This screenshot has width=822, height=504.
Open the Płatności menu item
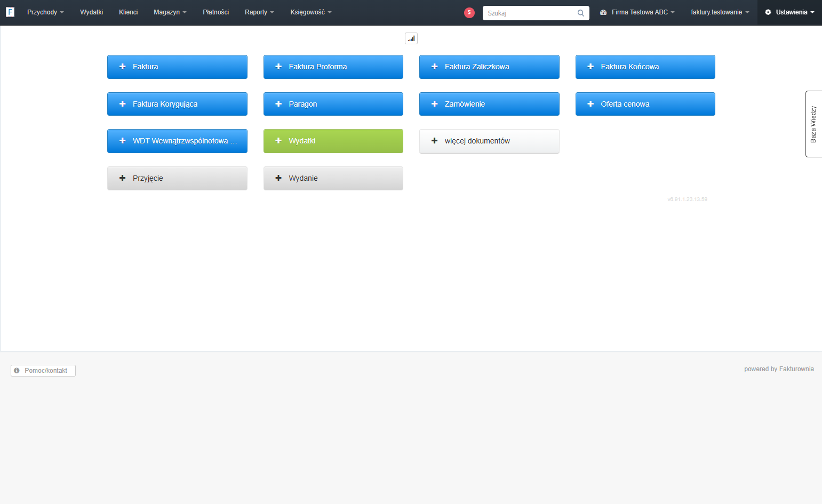pyautogui.click(x=216, y=12)
